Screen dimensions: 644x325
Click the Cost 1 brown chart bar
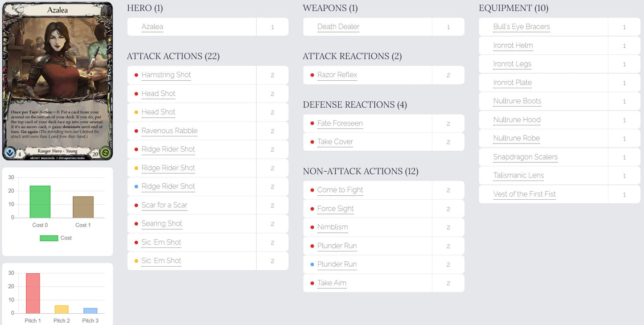tap(83, 207)
